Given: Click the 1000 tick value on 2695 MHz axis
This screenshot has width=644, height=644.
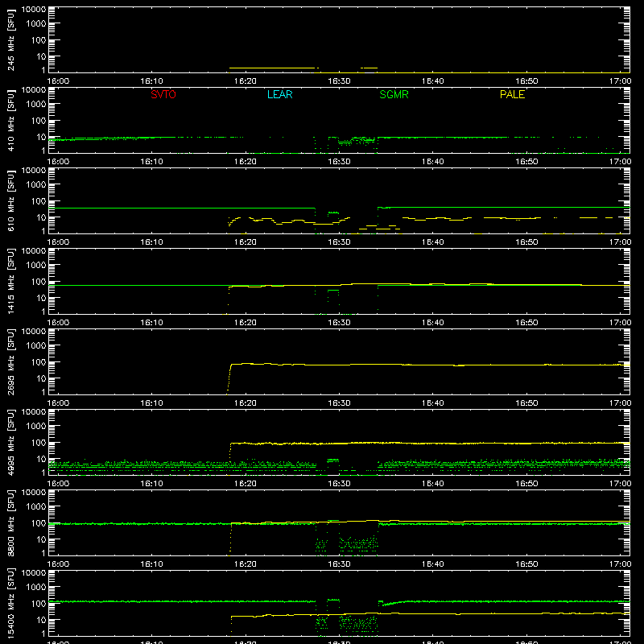Looking at the screenshot, I should point(36,346).
